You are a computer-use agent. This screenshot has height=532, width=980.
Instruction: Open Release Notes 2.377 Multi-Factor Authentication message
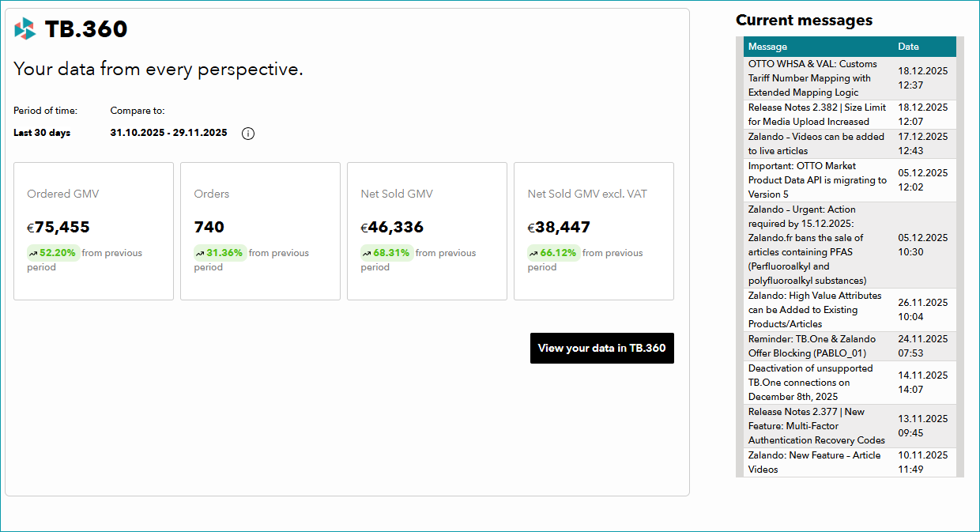817,426
